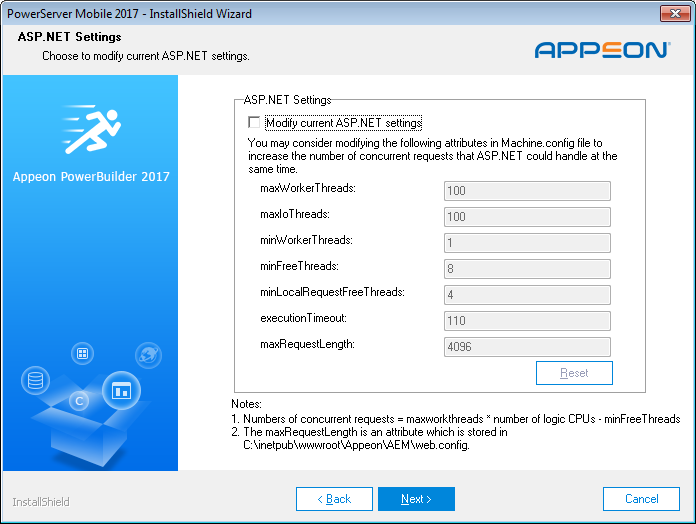Click the Reset button
Image resolution: width=696 pixels, height=524 pixels.
(x=574, y=373)
